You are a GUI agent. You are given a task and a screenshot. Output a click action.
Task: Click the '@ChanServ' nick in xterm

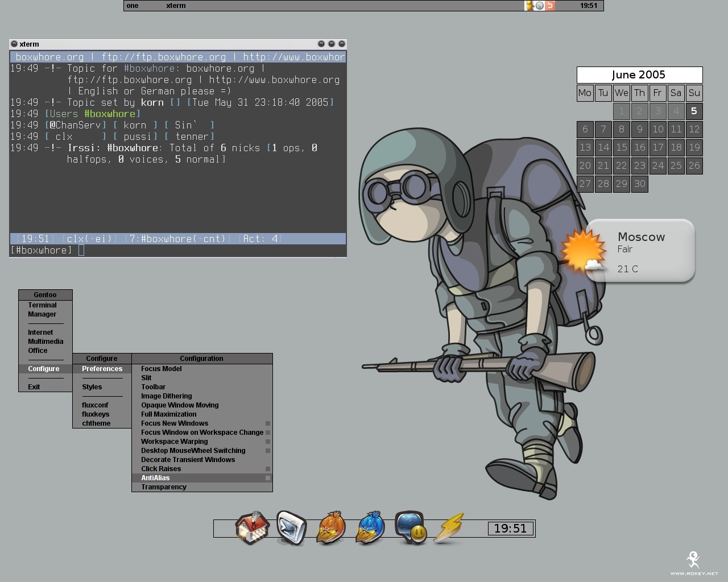coord(75,125)
